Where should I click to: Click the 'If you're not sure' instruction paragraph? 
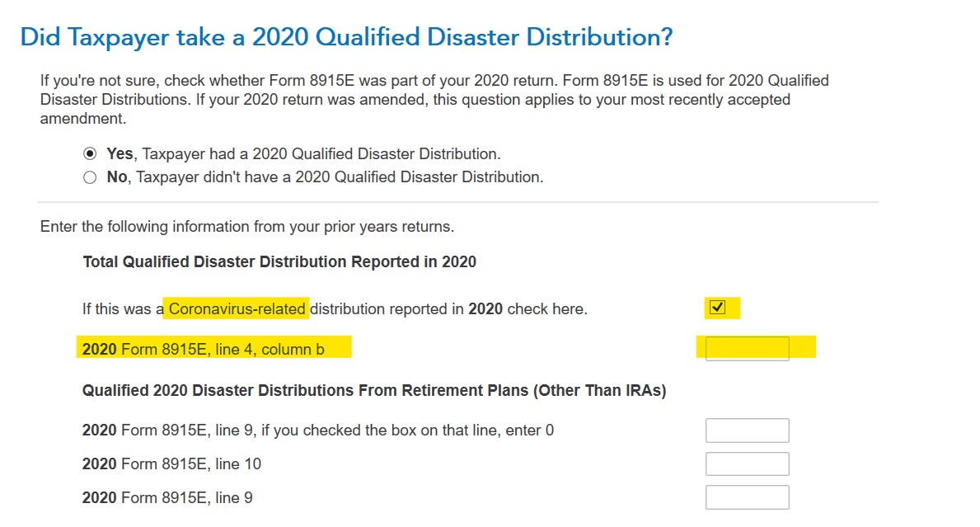tap(434, 100)
